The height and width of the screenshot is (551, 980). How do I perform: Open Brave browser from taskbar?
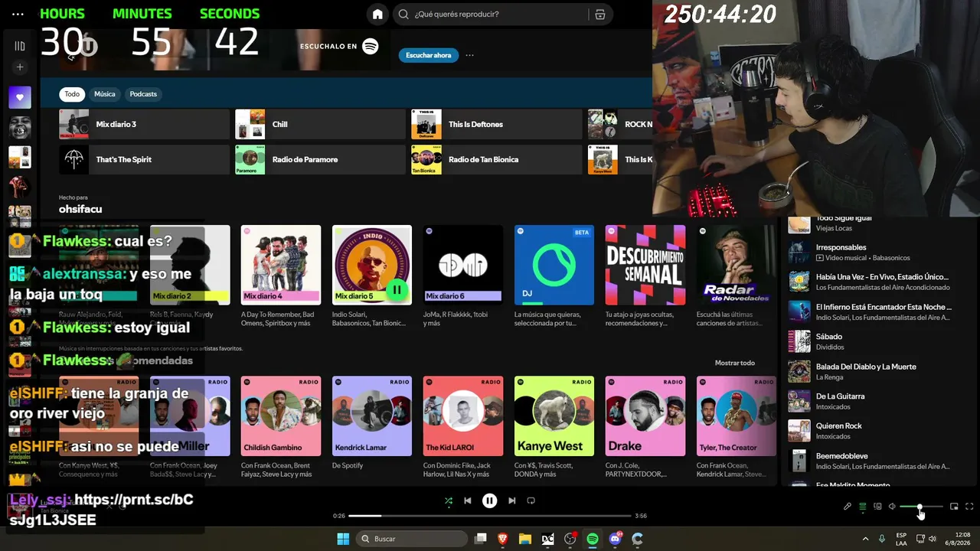503,539
